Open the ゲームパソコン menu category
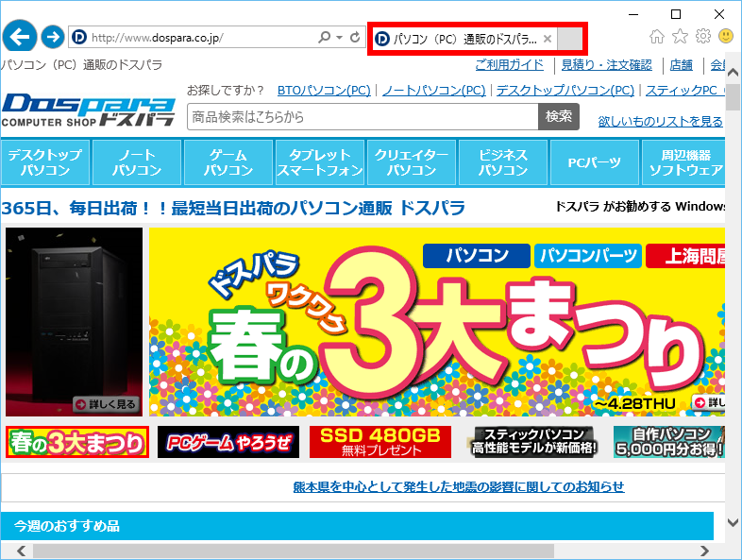This screenshot has width=742, height=560. pos(228,162)
